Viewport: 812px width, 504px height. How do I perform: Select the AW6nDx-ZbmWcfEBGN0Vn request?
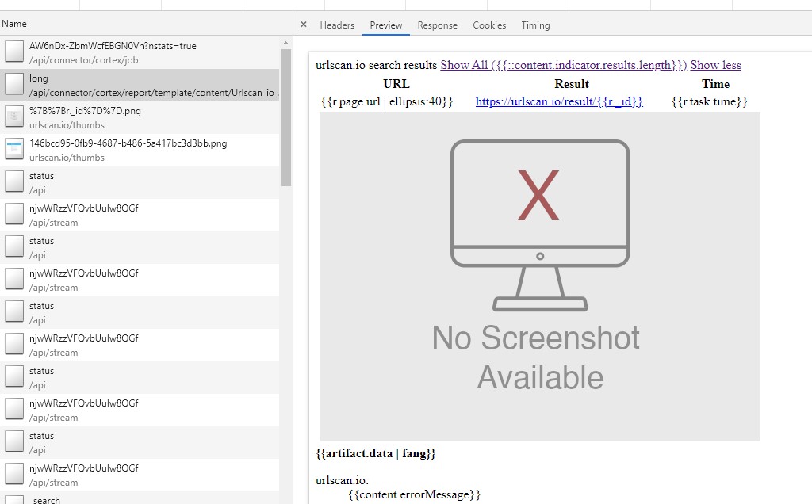point(140,53)
